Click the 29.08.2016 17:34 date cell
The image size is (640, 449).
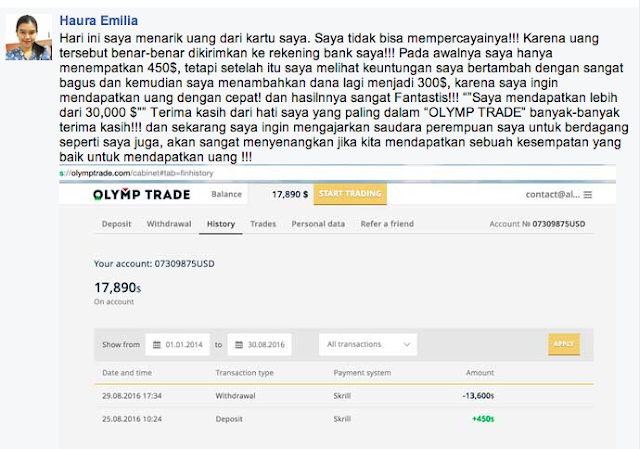[x=132, y=396]
